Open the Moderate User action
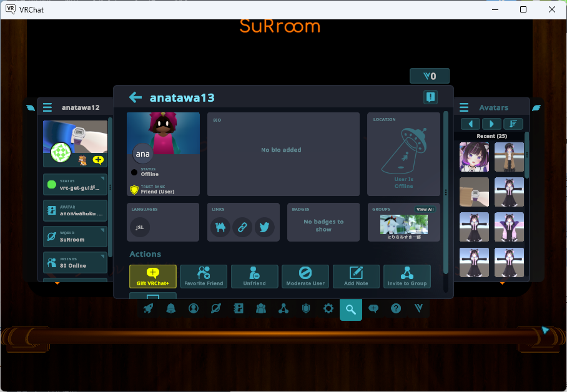This screenshot has height=392, width=567. pos(305,277)
